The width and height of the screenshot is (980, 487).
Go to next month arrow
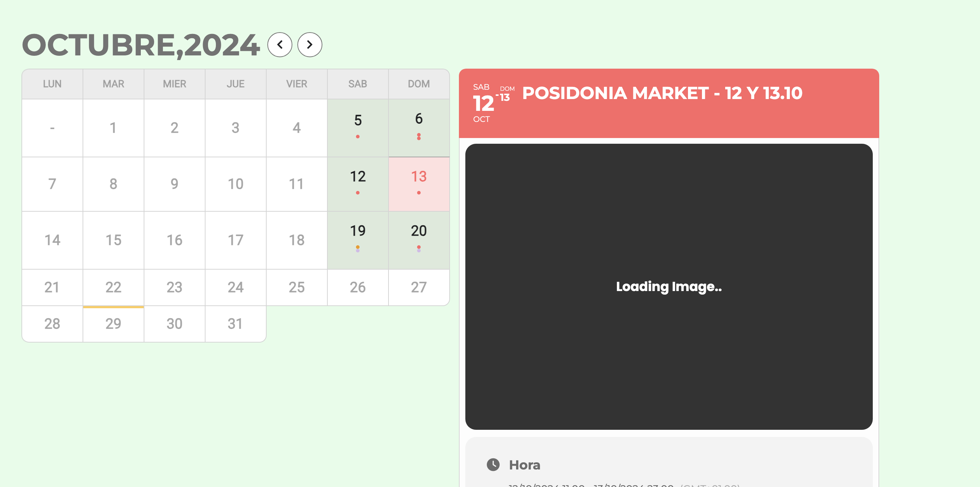310,44
